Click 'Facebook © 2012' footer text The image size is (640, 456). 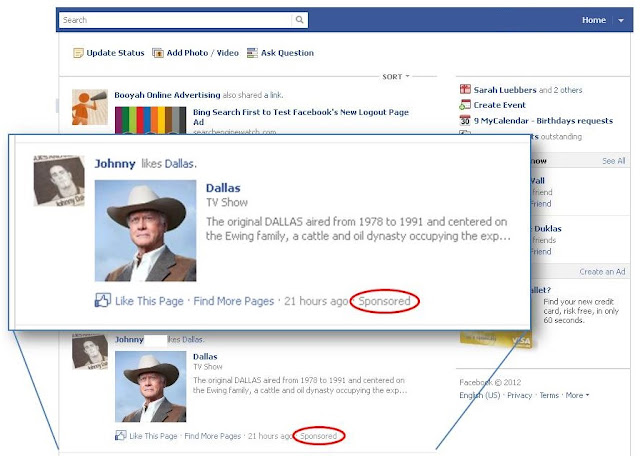(x=490, y=383)
